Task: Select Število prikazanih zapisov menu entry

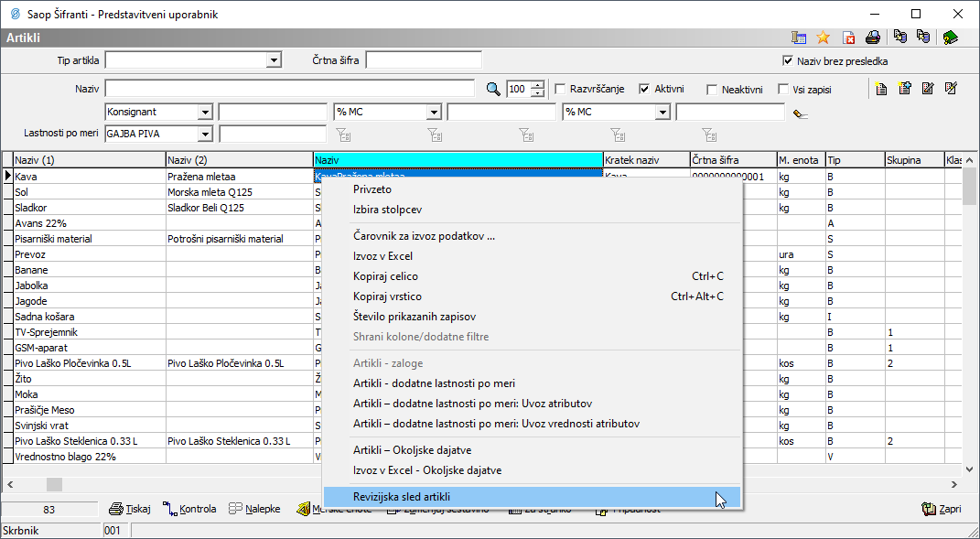Action: click(x=532, y=317)
